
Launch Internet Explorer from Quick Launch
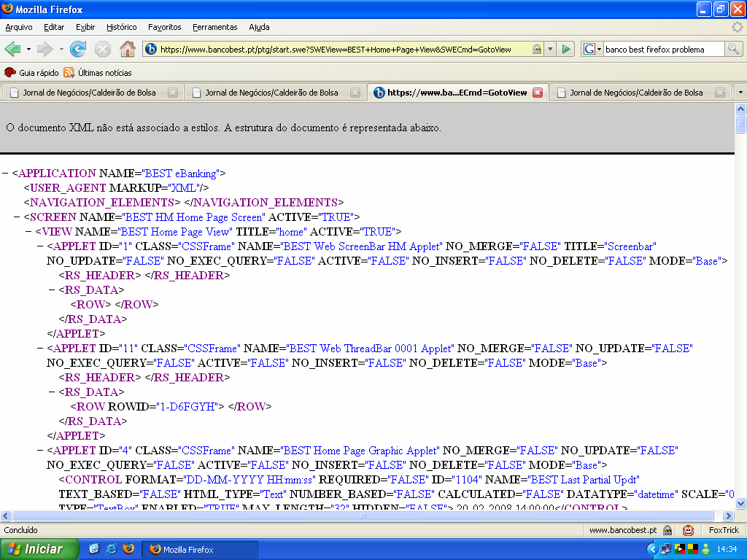click(x=111, y=549)
